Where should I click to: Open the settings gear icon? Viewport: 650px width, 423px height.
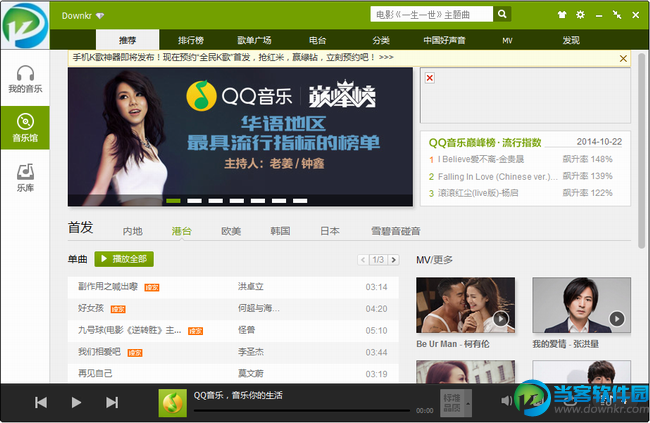click(x=580, y=15)
